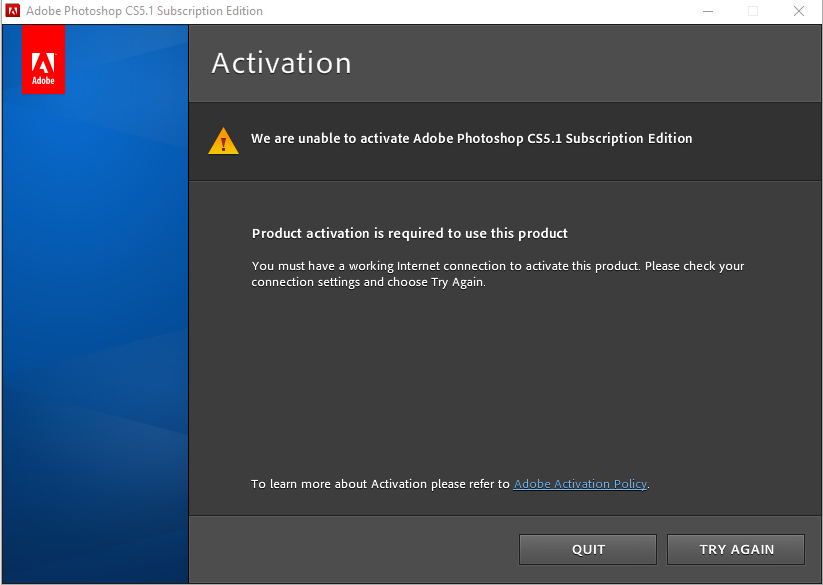Click the yellow warning triangle icon
The image size is (823, 585).
(x=224, y=141)
